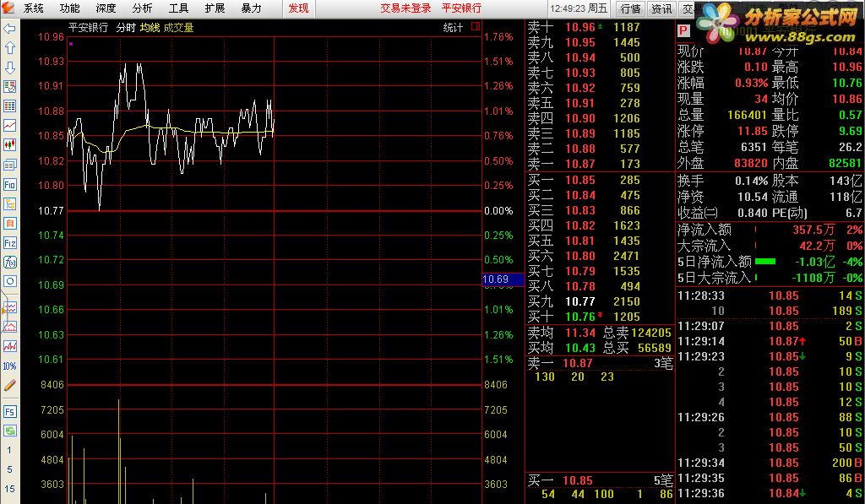Click the red P badge icon

click(x=683, y=31)
